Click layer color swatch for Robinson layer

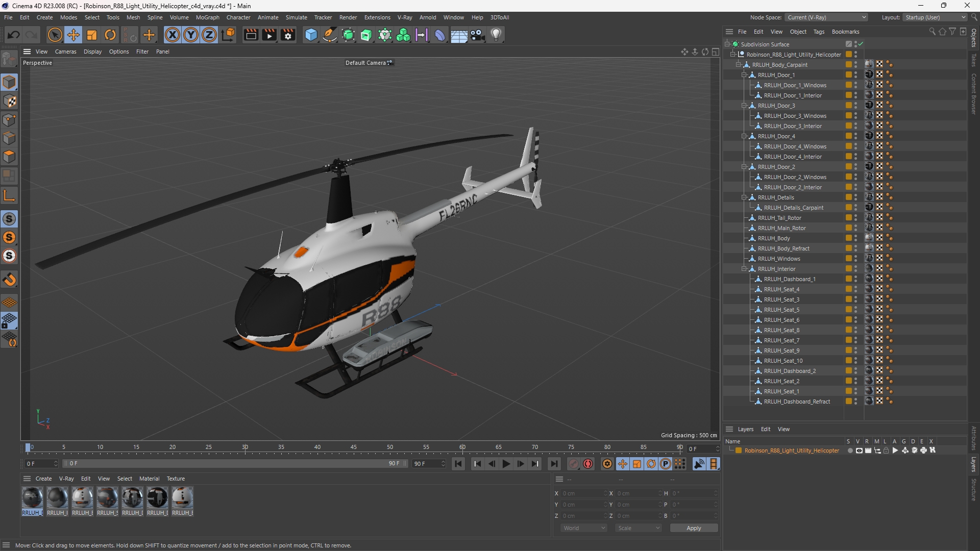[739, 450]
